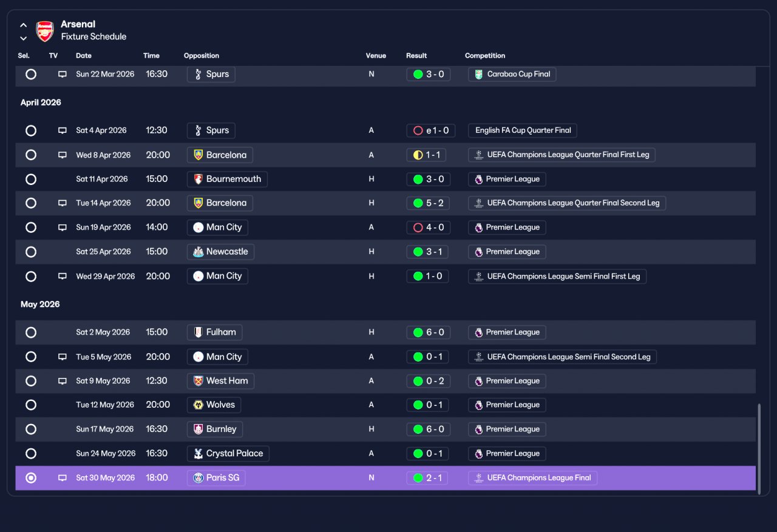Click the fixture list vertical scrollbar
The width and height of the screenshot is (777, 532).
tap(759, 449)
